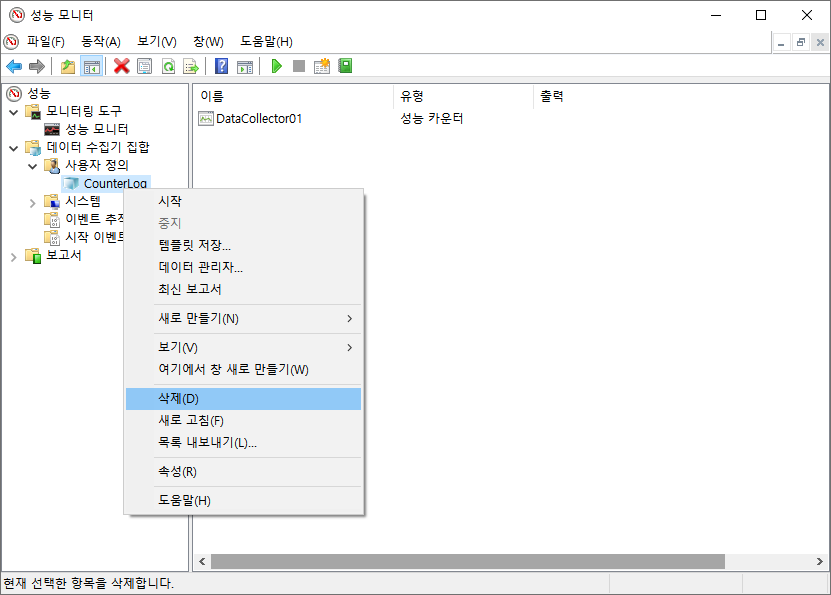The image size is (831, 595).
Task: Select 모니터링 도구 in the tree
Action: (84, 111)
